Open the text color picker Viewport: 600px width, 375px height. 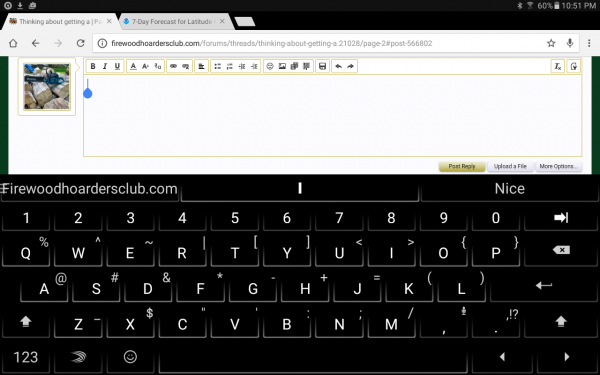[x=133, y=66]
